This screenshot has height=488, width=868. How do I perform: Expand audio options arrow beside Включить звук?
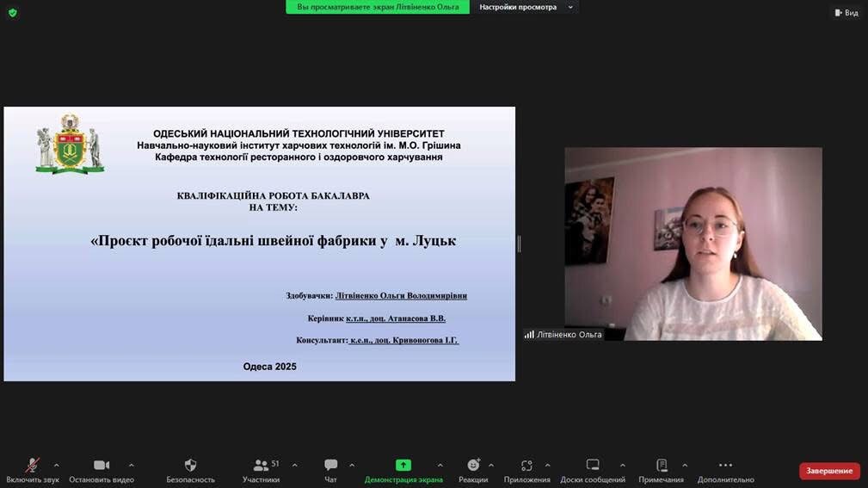point(57,466)
